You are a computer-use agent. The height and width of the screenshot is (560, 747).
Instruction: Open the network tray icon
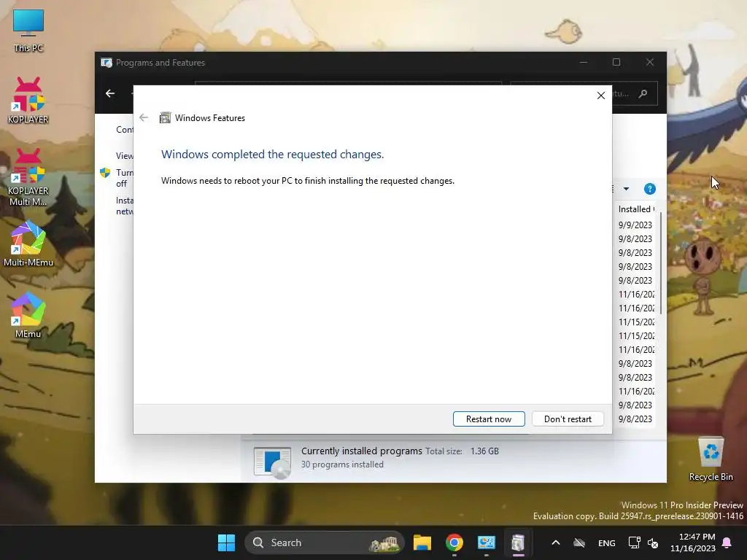tap(634, 542)
